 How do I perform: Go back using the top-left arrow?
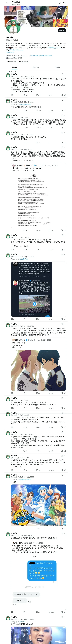point(7,3)
